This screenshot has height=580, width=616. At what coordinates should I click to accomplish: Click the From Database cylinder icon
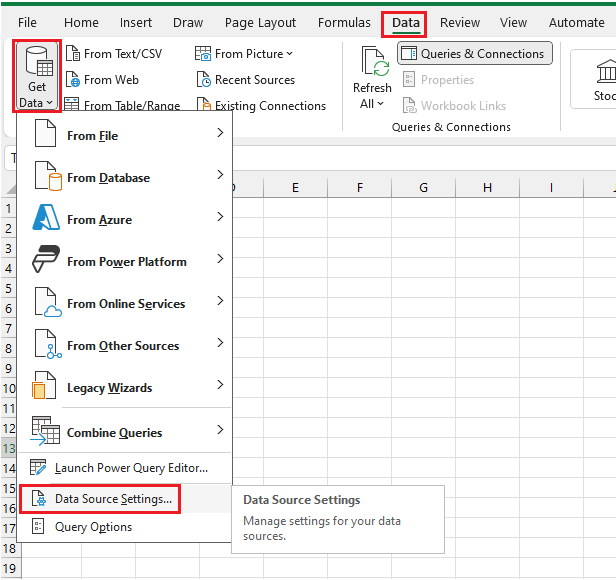click(x=48, y=176)
